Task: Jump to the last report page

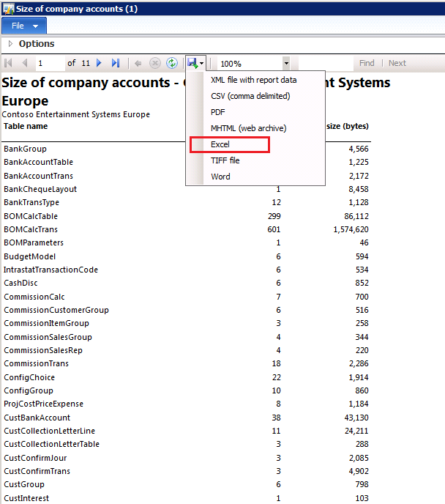Action: pyautogui.click(x=115, y=64)
